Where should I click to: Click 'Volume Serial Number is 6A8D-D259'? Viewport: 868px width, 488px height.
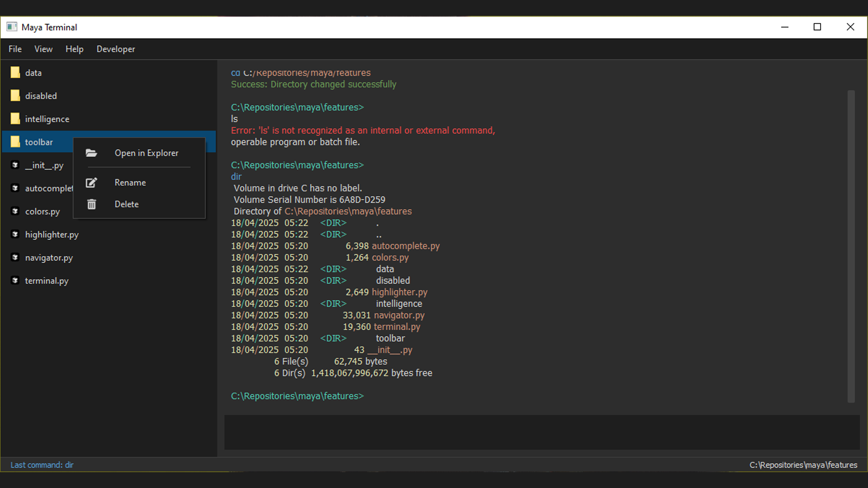(310, 200)
